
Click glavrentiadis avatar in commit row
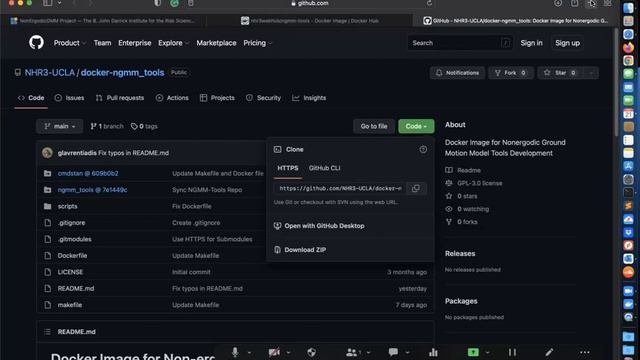tap(47, 153)
